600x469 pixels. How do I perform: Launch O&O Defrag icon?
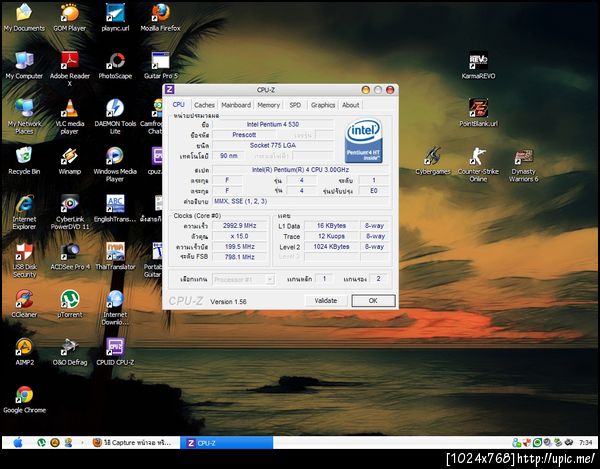pyautogui.click(x=70, y=352)
